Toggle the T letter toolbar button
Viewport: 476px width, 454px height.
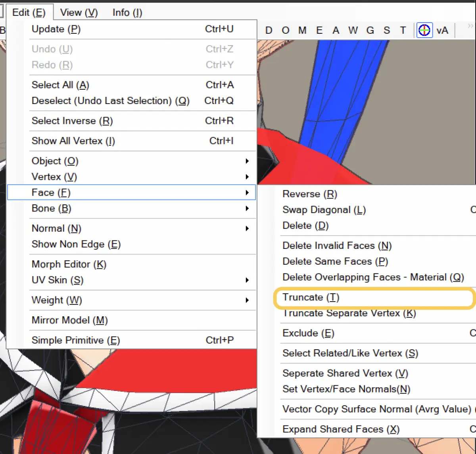coord(403,30)
